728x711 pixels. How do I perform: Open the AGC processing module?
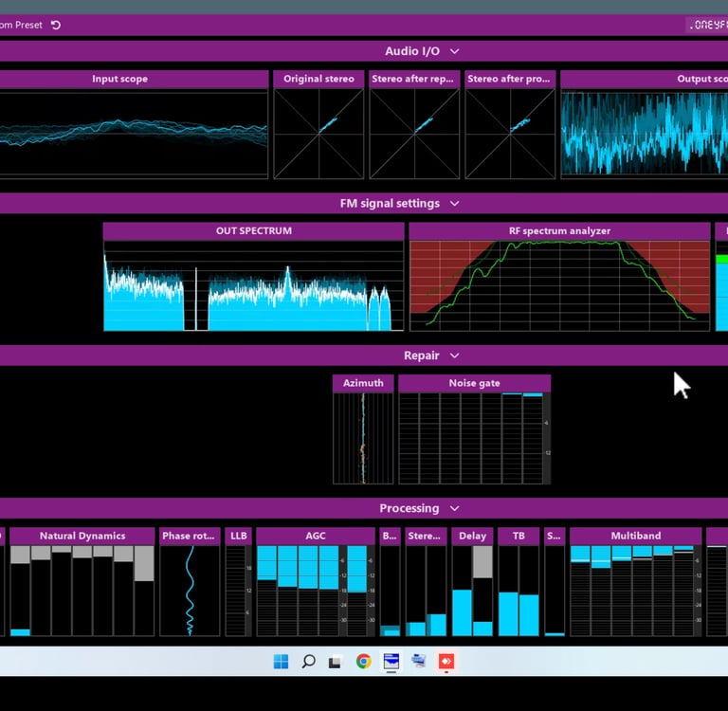315,536
